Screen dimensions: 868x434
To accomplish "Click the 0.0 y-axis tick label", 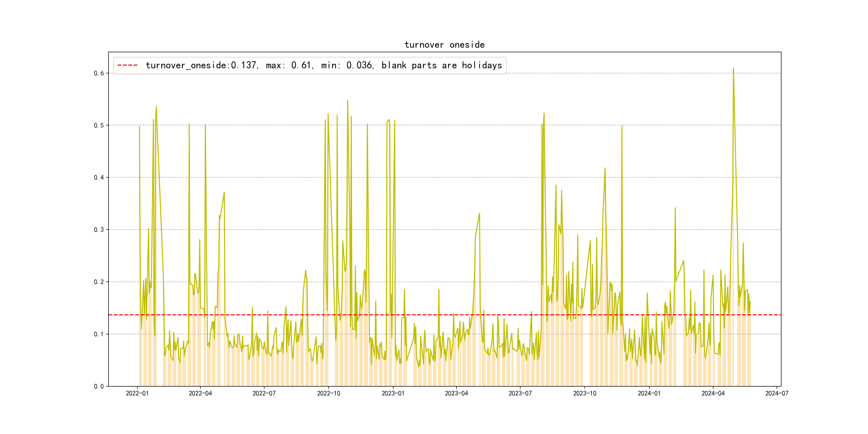I will (x=99, y=387).
